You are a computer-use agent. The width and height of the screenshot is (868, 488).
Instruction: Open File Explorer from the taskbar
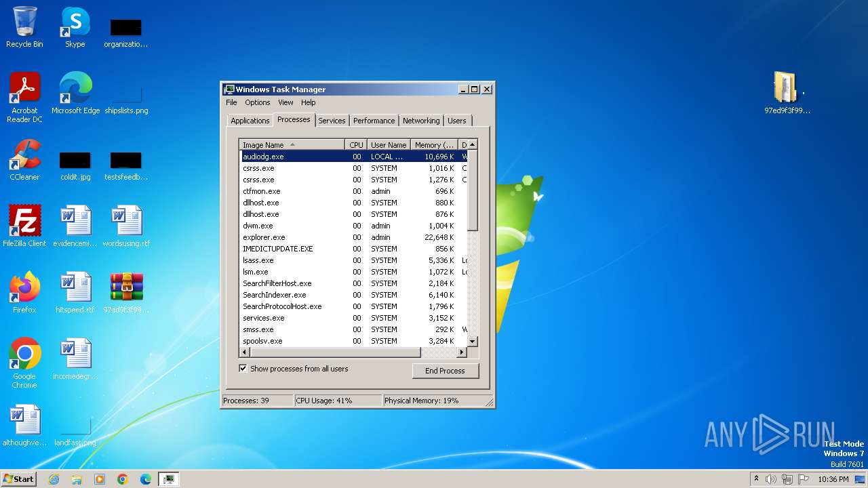[77, 479]
